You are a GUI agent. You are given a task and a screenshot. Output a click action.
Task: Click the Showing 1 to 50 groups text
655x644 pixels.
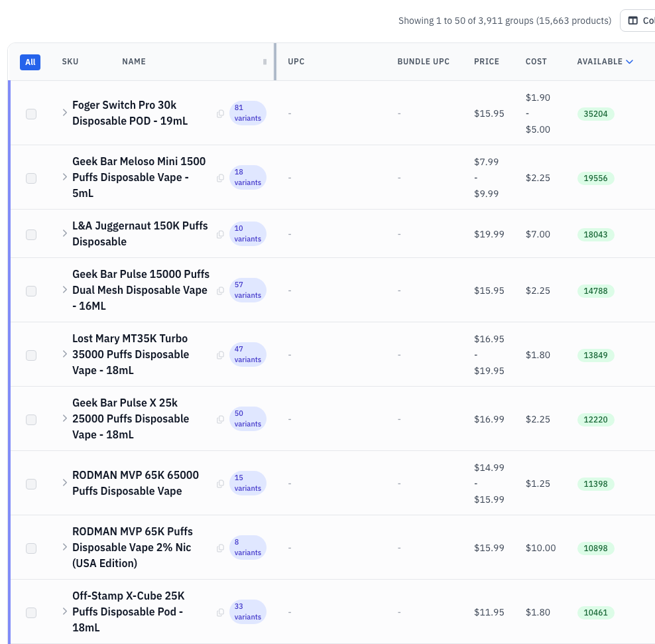(x=505, y=21)
